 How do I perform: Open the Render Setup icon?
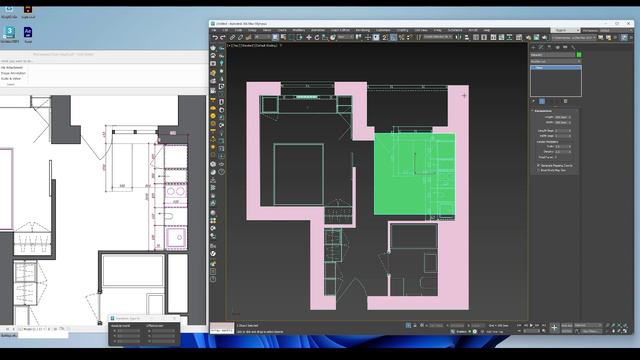[x=528, y=38]
